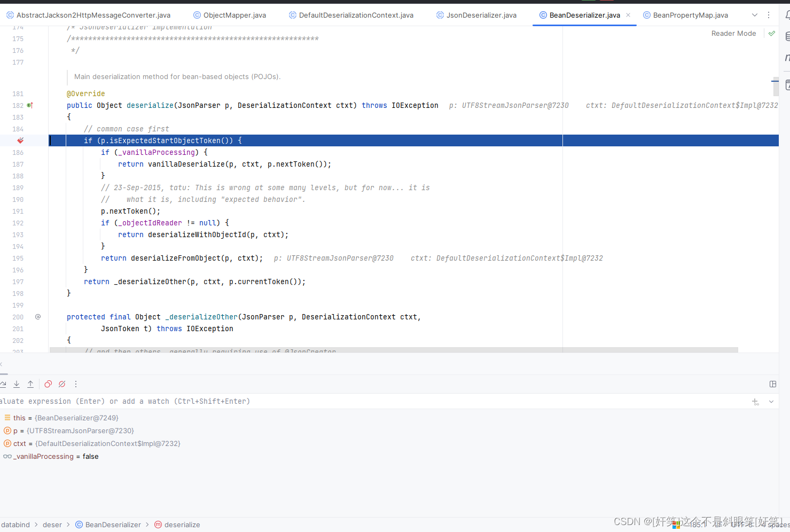Viewport: 790px width, 532px height.
Task: Click the deserialize method icon in the breadcrumb
Action: pos(159,525)
